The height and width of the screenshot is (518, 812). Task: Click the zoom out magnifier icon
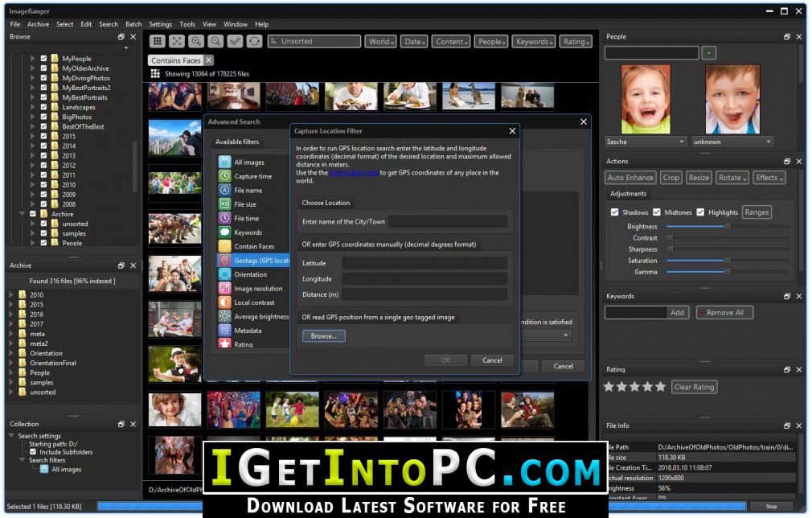click(215, 42)
